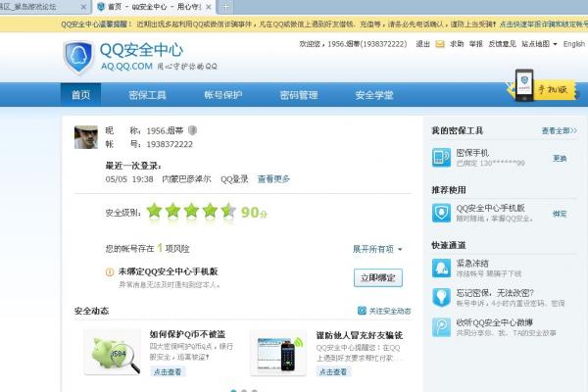Viewport: 588px width, 392px height.
Task: Click the account number 1938372222
Action: (170, 144)
